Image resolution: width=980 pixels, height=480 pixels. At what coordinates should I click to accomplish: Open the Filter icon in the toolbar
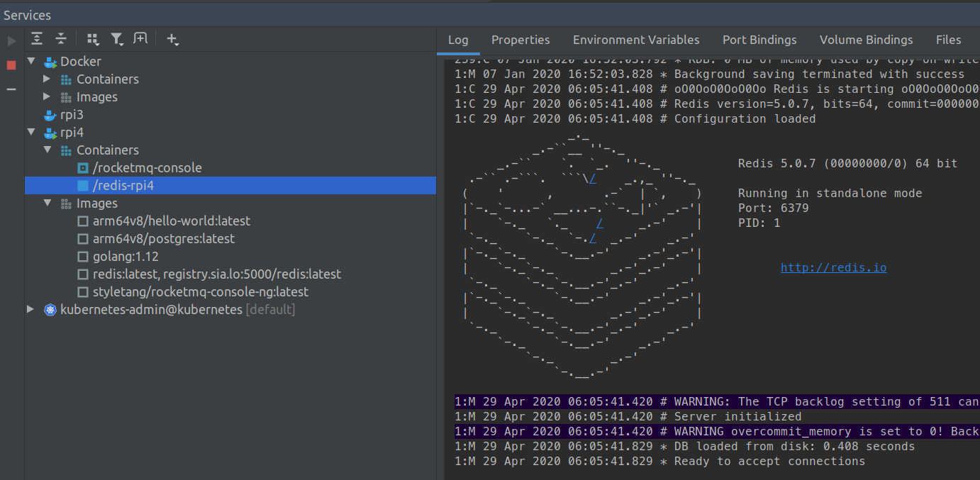117,39
